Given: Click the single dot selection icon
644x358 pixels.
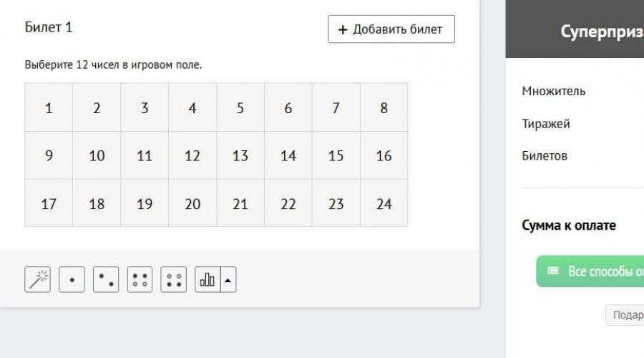Looking at the screenshot, I should click(72, 279).
